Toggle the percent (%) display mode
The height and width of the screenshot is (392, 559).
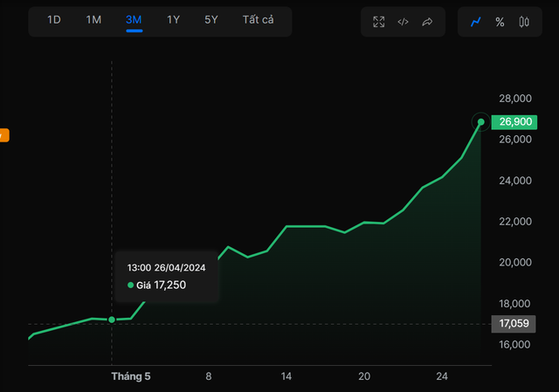click(500, 22)
